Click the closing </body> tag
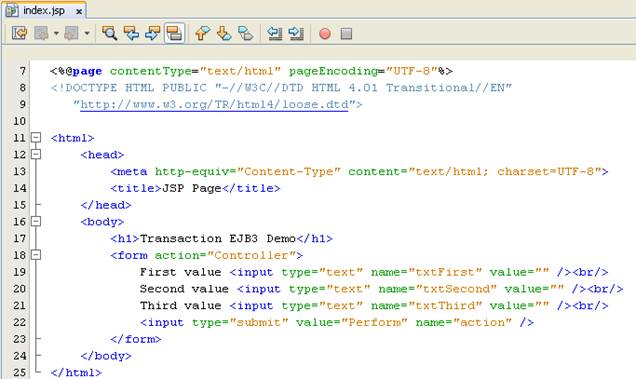 [106, 356]
